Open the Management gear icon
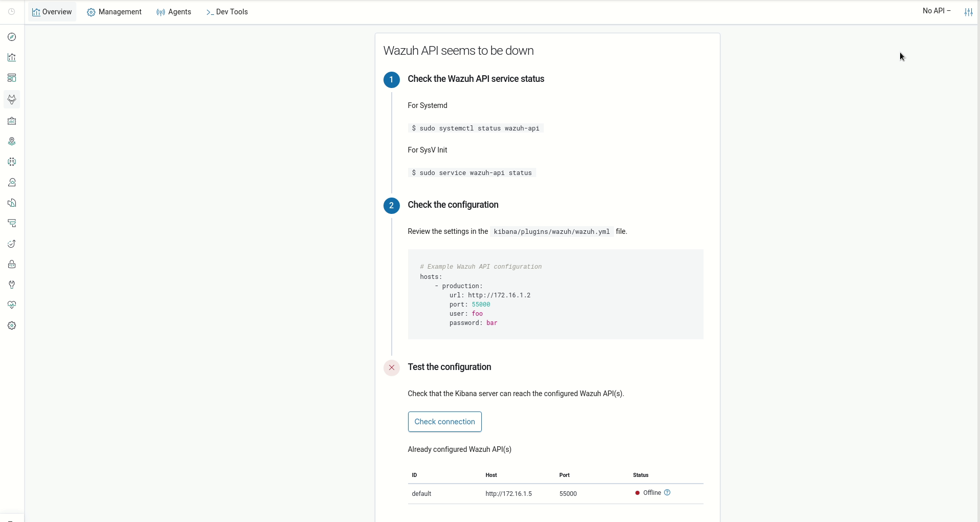 point(11,325)
